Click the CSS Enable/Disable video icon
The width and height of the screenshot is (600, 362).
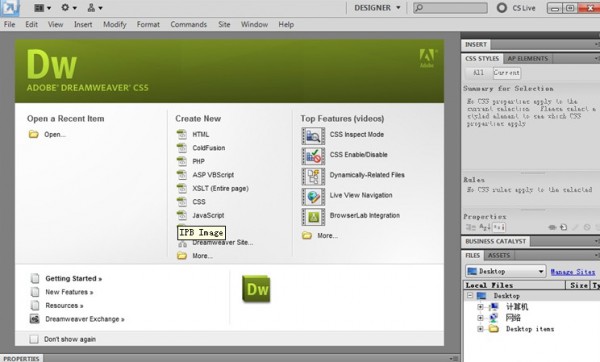click(x=313, y=156)
